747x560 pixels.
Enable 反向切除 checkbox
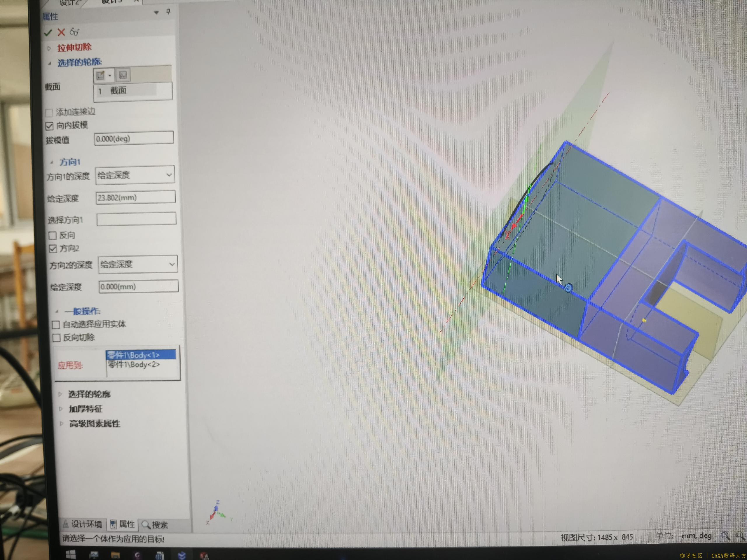point(57,337)
